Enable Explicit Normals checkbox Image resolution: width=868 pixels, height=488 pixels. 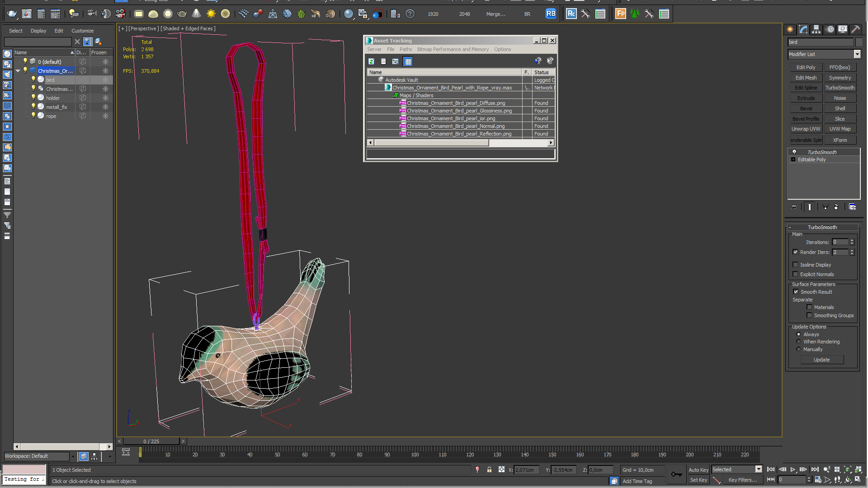(795, 274)
